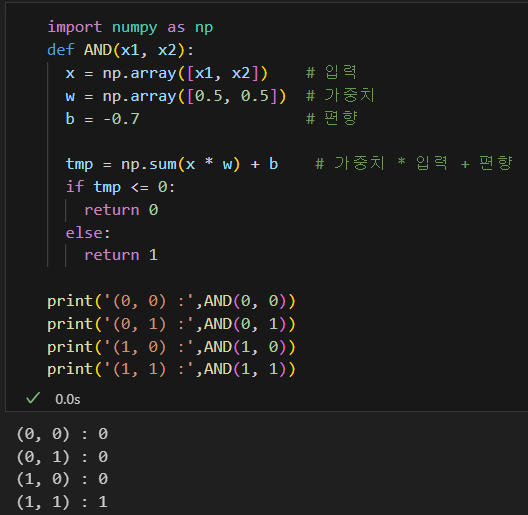This screenshot has width=528, height=515.
Task: Click the 'import numpy as np' line
Action: [x=130, y=27]
